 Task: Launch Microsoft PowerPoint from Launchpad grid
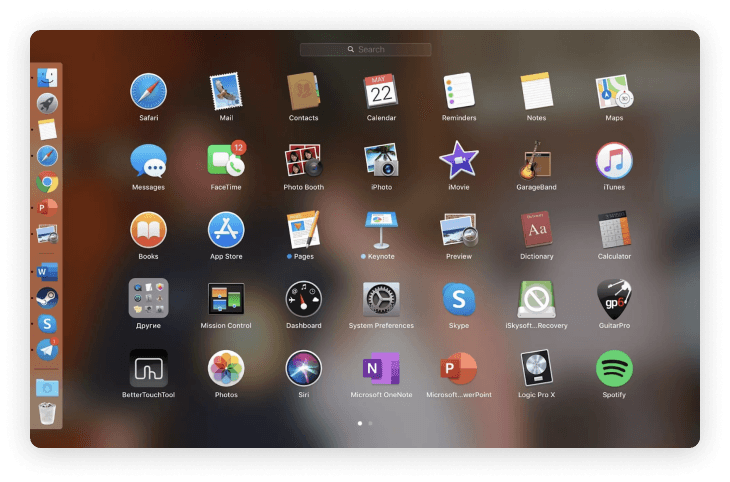(x=459, y=368)
